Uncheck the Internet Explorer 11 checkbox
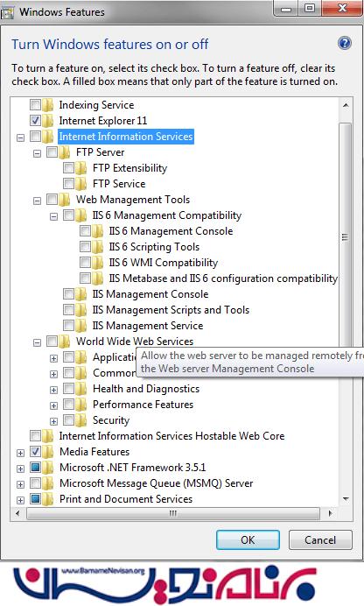 click(35, 121)
